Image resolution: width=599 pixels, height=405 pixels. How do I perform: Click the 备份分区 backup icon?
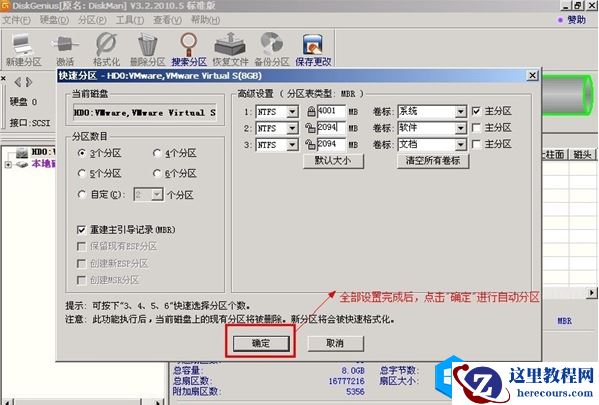coord(272,50)
